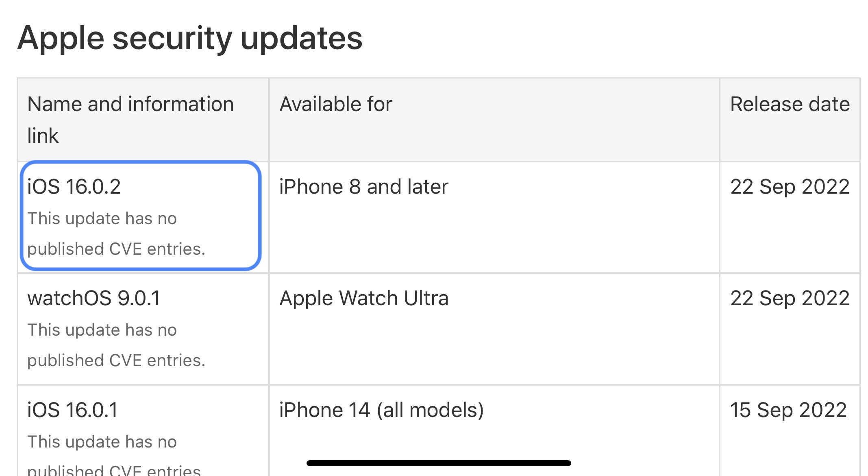Click the Apple security updates page heading

[190, 38]
